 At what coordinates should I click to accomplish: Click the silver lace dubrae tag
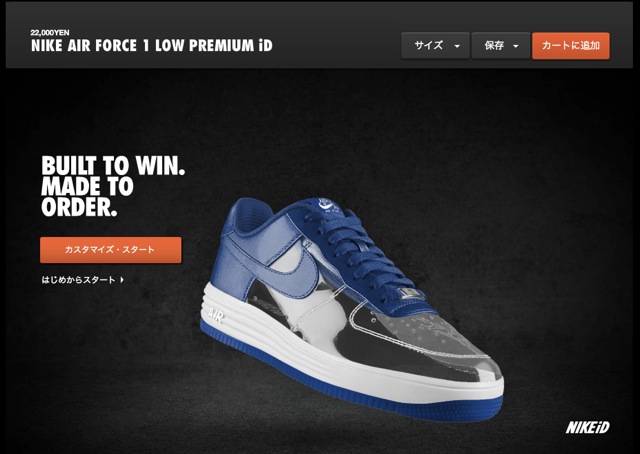pyautogui.click(x=410, y=294)
